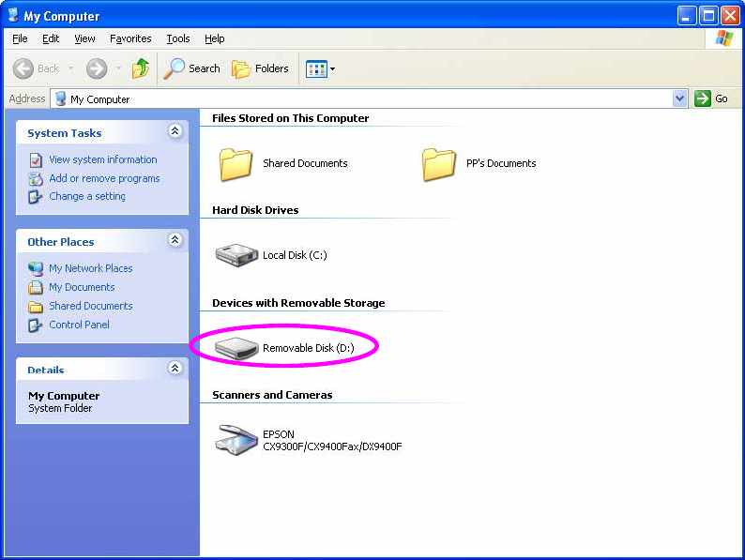Click the Add or remove programs icon
The height and width of the screenshot is (560, 745).
click(x=36, y=178)
